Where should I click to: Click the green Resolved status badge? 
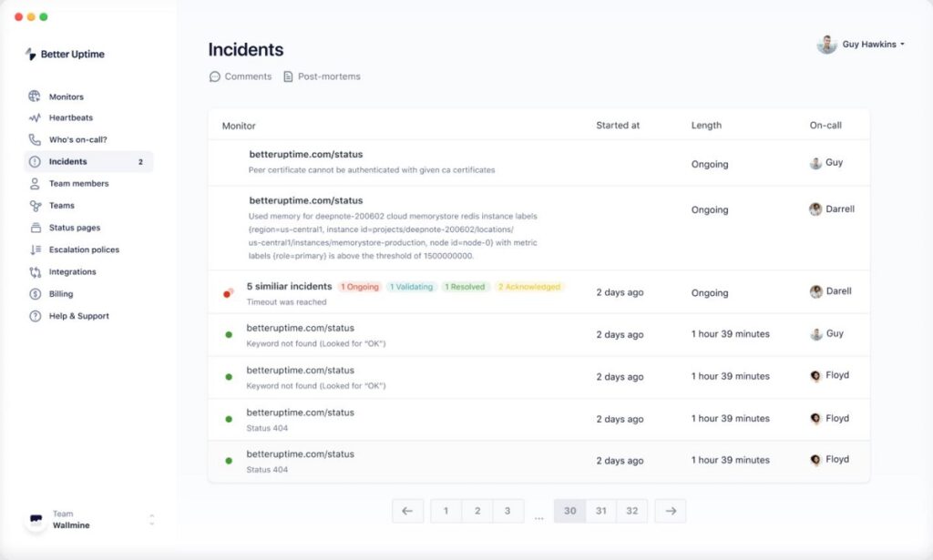click(464, 287)
